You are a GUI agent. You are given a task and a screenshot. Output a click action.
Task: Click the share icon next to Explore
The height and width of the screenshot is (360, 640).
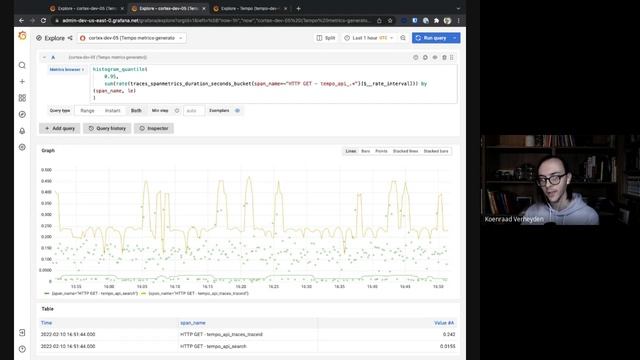pos(70,38)
